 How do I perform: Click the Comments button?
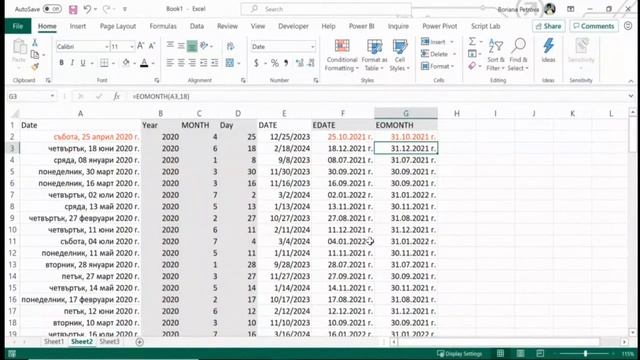594,26
